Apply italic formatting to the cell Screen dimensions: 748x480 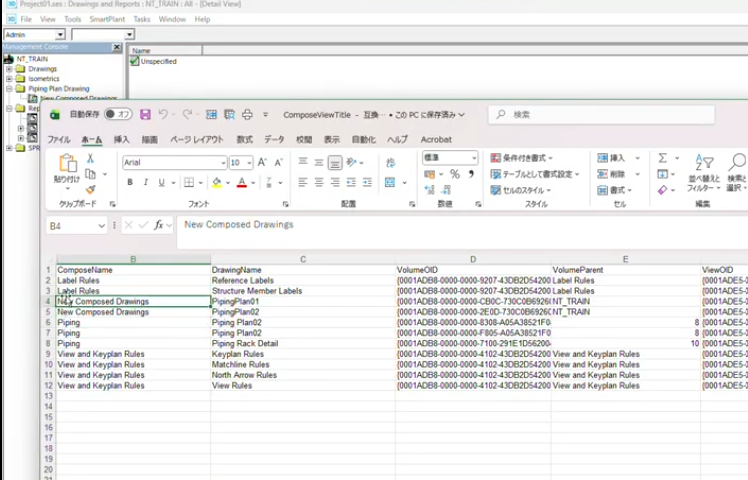click(145, 183)
